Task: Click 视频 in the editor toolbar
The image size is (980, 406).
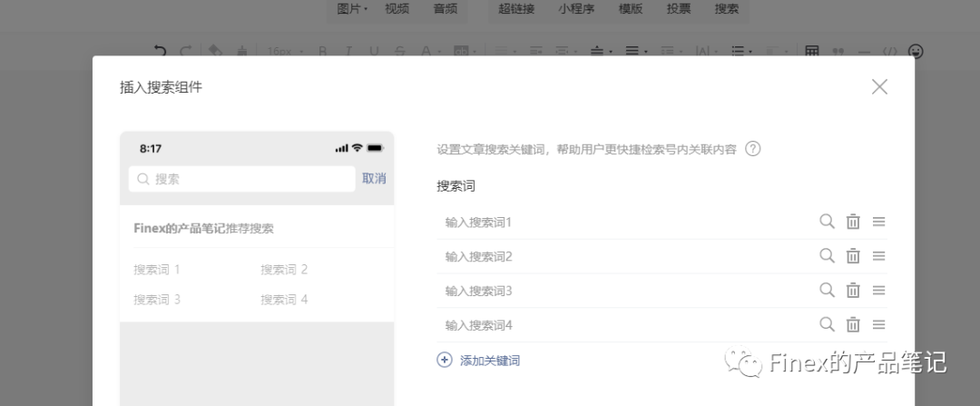Action: (x=397, y=9)
